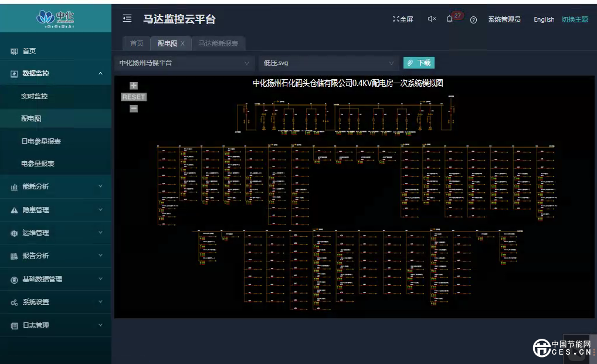The image size is (597, 364).
Task: Switch to the 首页 tab
Action: tap(136, 43)
